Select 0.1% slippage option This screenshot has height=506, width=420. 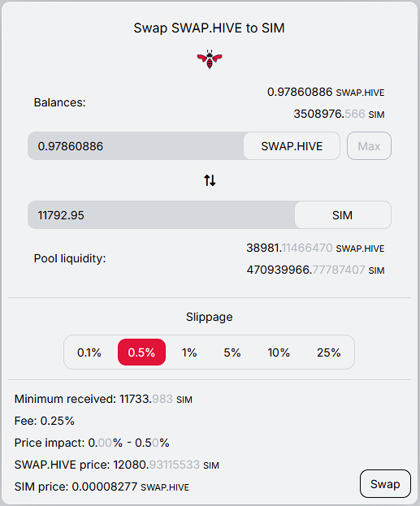pos(89,352)
